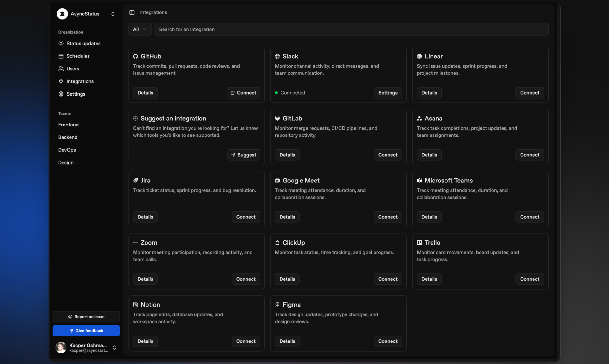Connect the Linear integration

pos(530,93)
